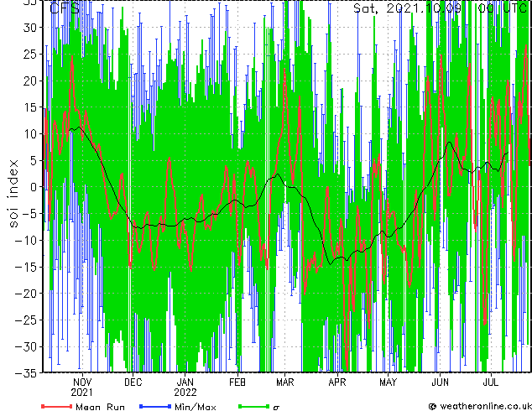Click the FEB x-axis label
This screenshot has height=411, width=532.
click(x=237, y=382)
